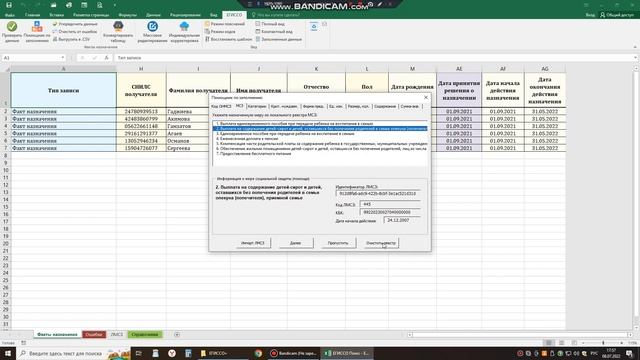This screenshot has width=640, height=360.
Task: Close the Помощник по заполнению dialog
Action: [426, 98]
